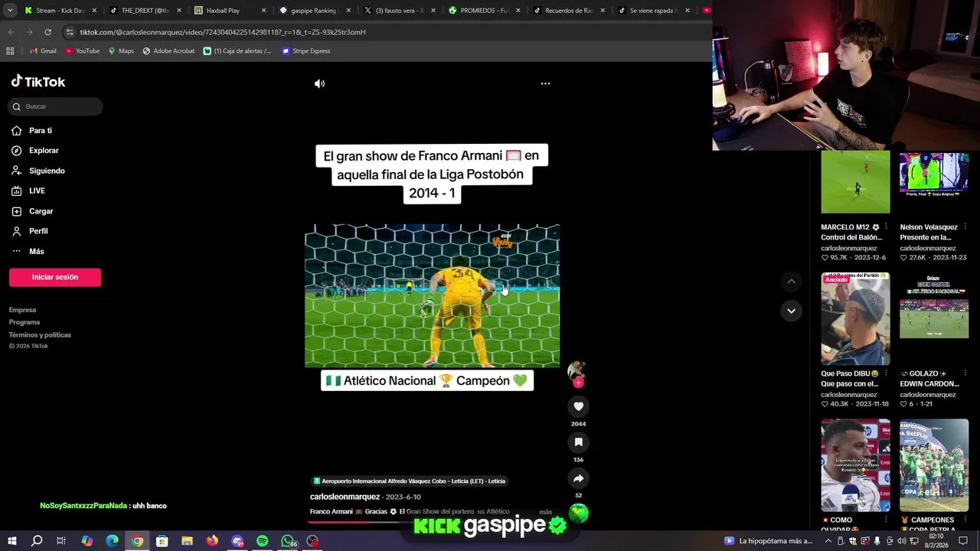Viewport: 980px width, 551px height.
Task: Open the Programa footer link
Action: click(x=24, y=322)
